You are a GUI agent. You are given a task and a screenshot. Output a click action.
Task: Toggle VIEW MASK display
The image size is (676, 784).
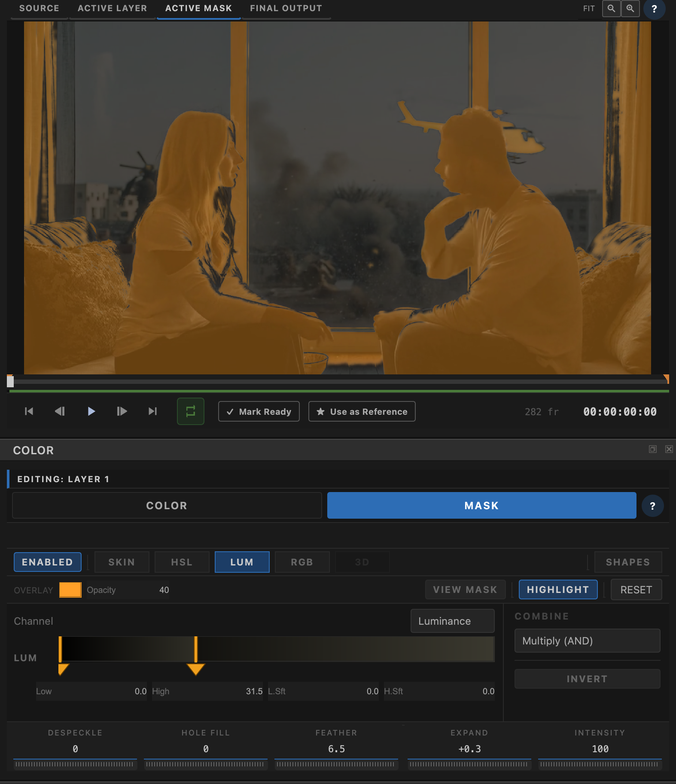tap(466, 590)
